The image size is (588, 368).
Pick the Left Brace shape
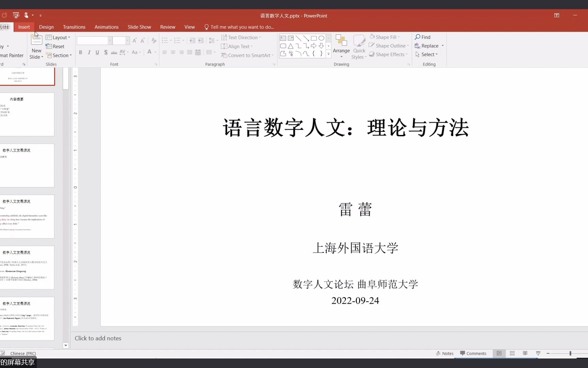tap(314, 54)
